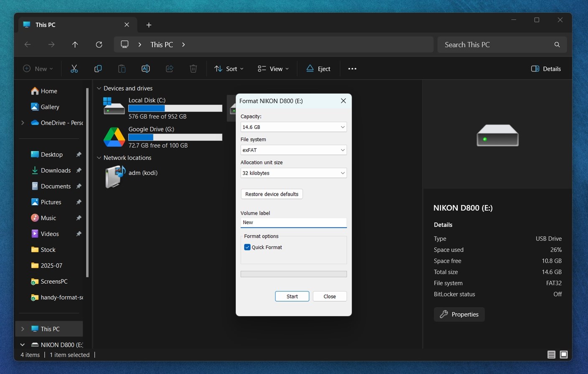The width and height of the screenshot is (588, 374).
Task: Click Restore device defaults button
Action: click(272, 194)
